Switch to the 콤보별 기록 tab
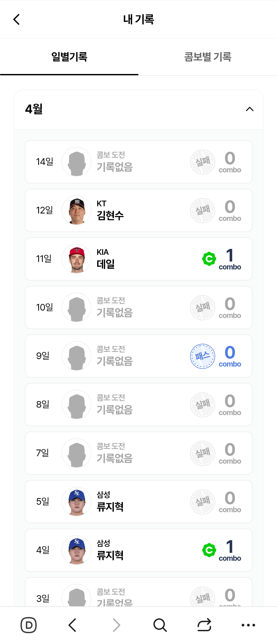This screenshot has width=277, height=644. point(208,57)
